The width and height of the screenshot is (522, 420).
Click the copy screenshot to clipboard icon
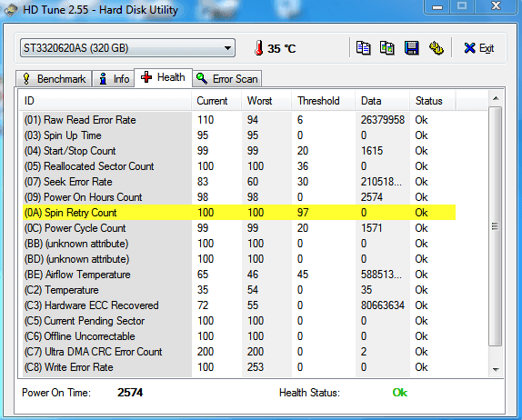point(387,48)
